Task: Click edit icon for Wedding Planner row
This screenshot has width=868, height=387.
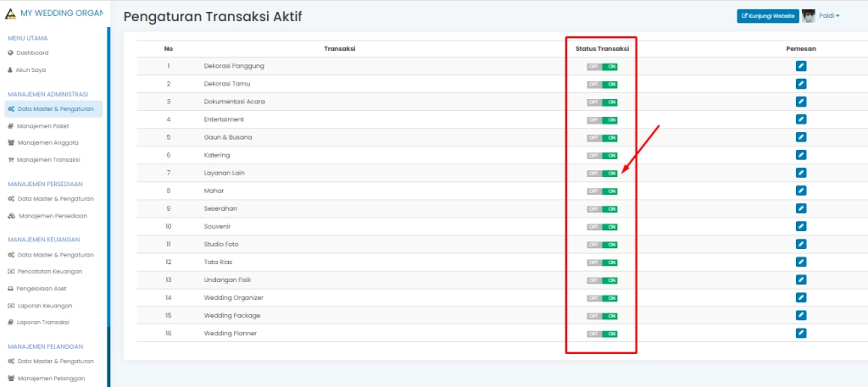Action: pyautogui.click(x=801, y=333)
